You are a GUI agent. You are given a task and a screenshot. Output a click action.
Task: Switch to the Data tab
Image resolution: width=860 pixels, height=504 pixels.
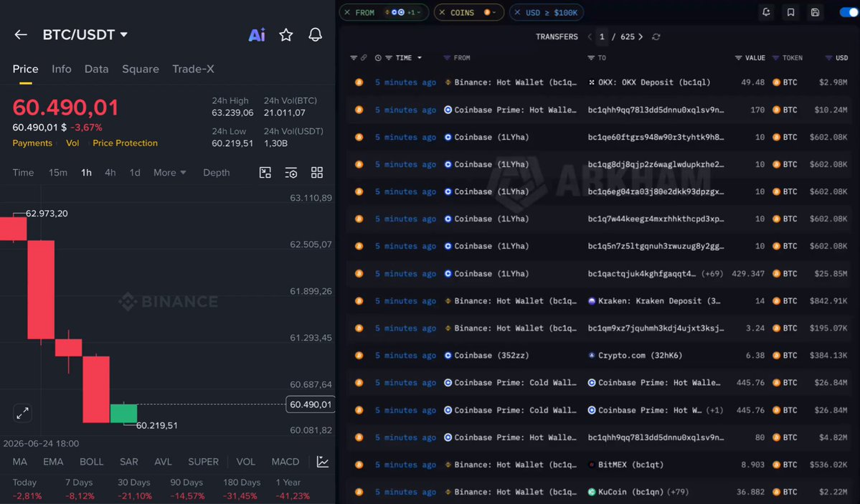[97, 69]
